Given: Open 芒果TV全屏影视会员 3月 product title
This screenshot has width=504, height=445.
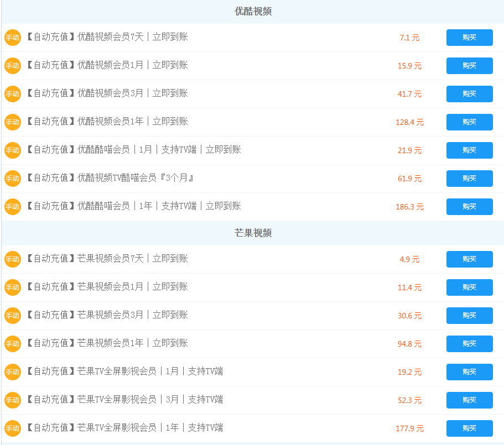Looking at the screenshot, I should click(x=124, y=400).
